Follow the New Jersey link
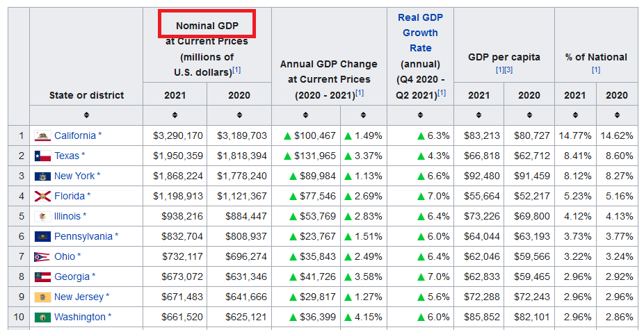Viewport: 644px width, 330px height. pyautogui.click(x=79, y=297)
